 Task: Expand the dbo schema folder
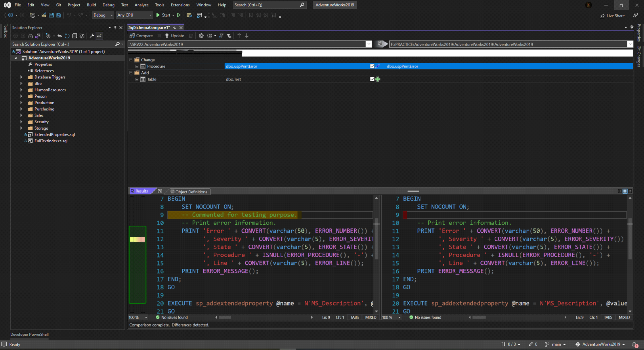coord(21,83)
